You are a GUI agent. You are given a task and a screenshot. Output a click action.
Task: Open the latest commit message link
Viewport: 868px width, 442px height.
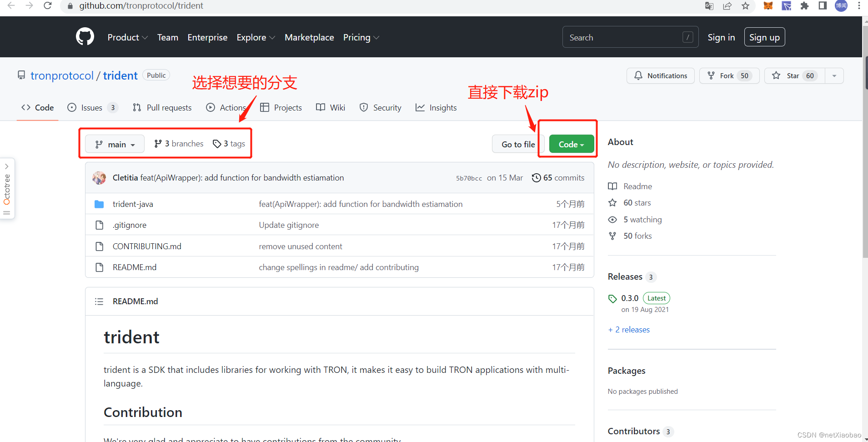click(x=242, y=178)
